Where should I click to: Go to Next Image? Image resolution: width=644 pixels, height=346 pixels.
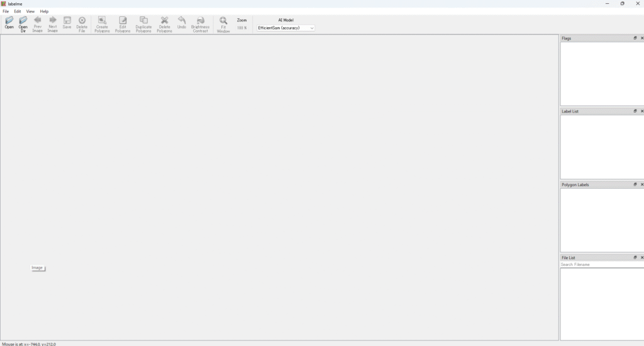[53, 21]
